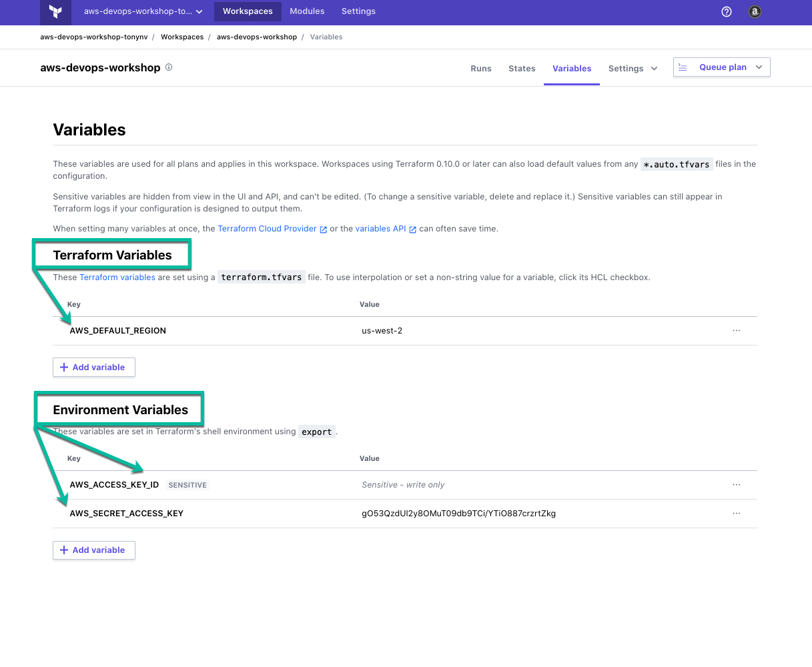The image size is (812, 667).
Task: Click Workspaces breadcrumb link
Action: (x=182, y=37)
